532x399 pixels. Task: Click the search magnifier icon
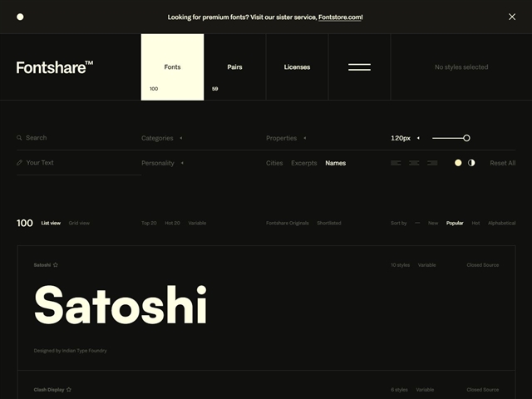click(x=19, y=138)
